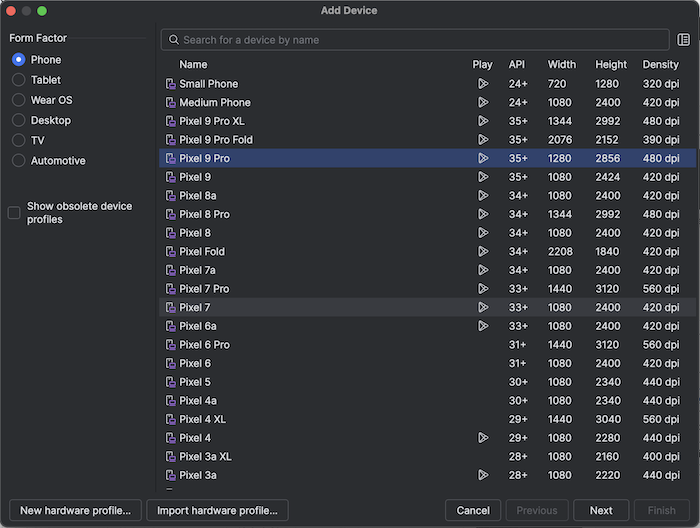Click the Play Store icon in Medium Phone row

tap(483, 103)
